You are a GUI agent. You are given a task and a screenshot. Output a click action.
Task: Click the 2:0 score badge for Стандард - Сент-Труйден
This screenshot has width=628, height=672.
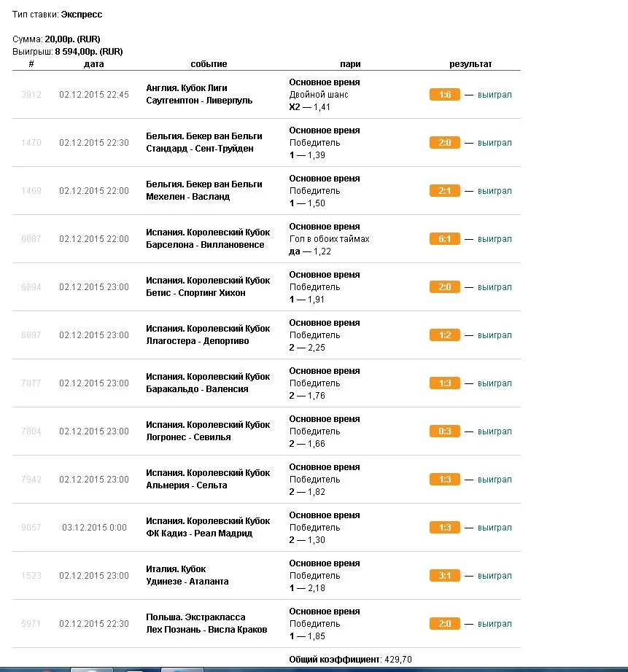click(445, 143)
